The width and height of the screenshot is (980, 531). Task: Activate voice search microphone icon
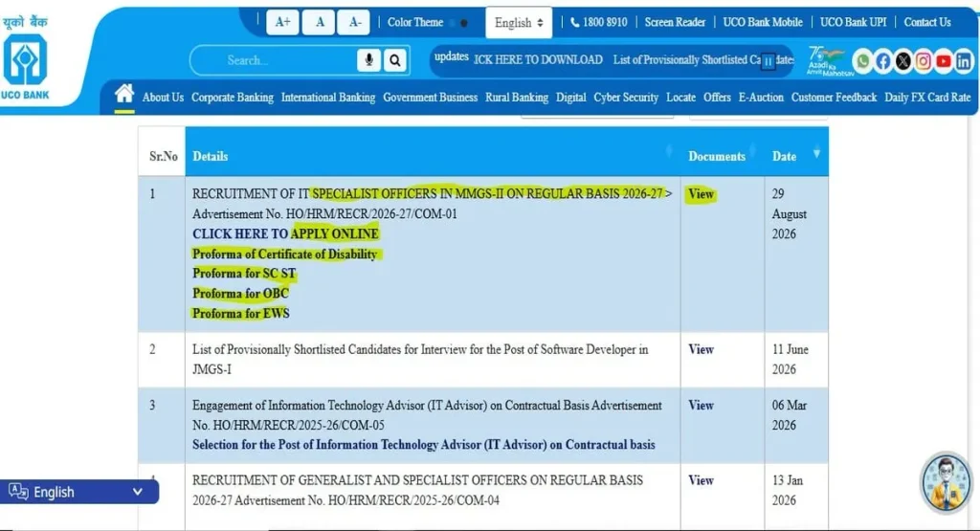[x=368, y=60]
